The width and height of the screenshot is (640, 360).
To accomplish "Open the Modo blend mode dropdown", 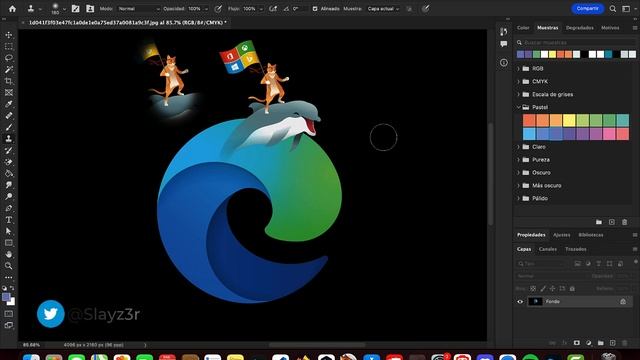I will click(x=138, y=9).
